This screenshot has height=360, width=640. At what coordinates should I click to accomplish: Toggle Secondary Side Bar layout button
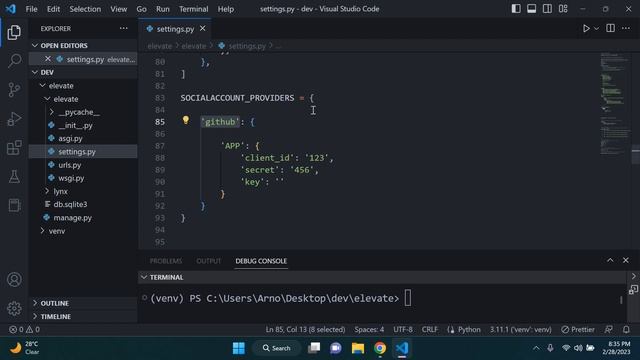pos(547,9)
